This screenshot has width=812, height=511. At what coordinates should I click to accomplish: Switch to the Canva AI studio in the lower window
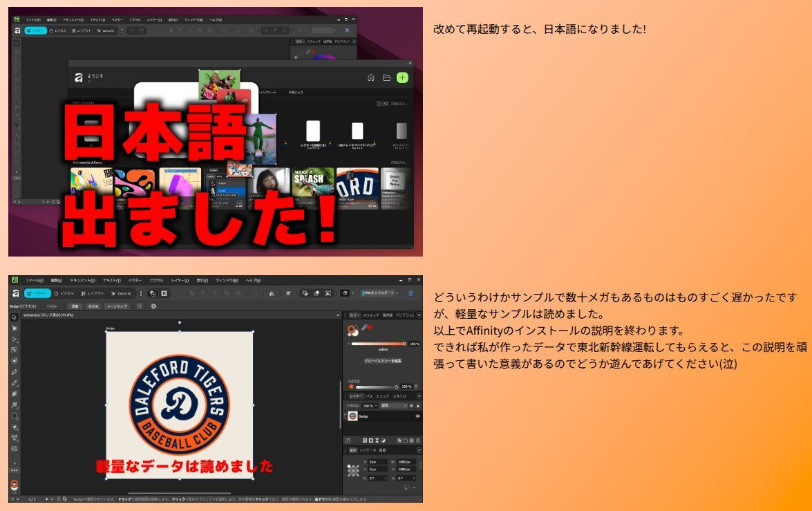point(121,293)
